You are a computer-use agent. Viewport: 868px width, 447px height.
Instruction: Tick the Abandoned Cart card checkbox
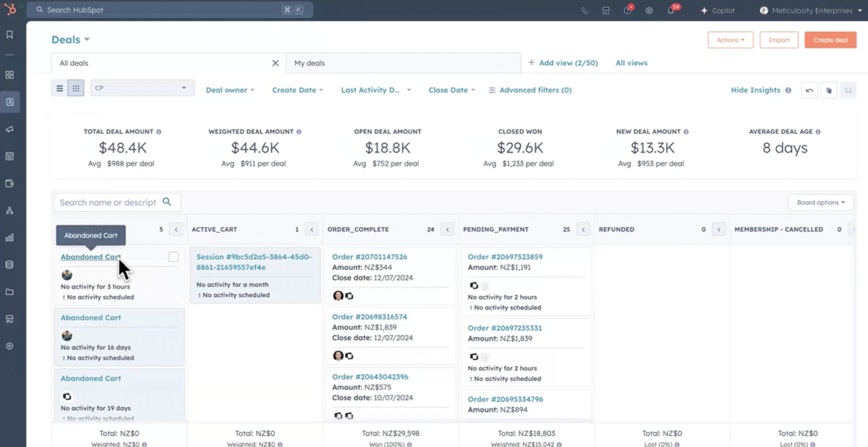(x=174, y=257)
